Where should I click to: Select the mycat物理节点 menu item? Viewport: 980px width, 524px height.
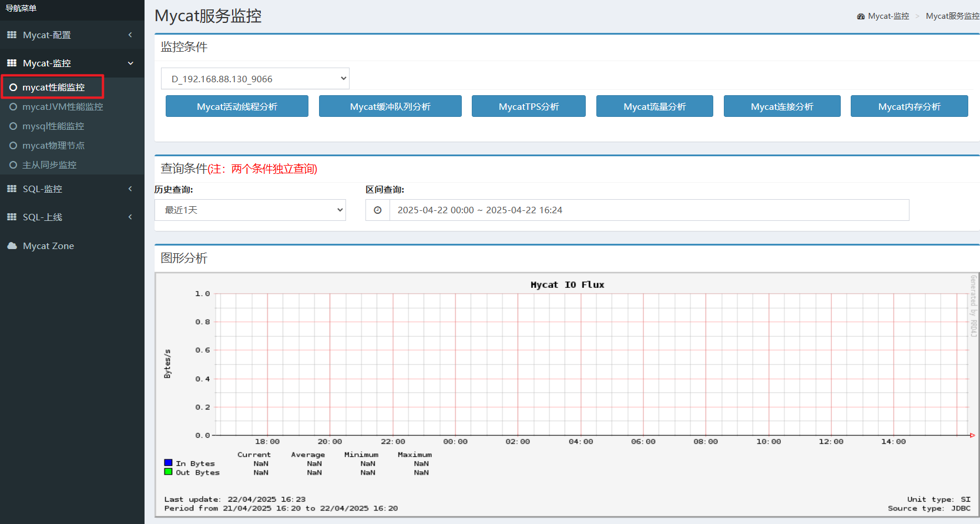[x=53, y=146]
